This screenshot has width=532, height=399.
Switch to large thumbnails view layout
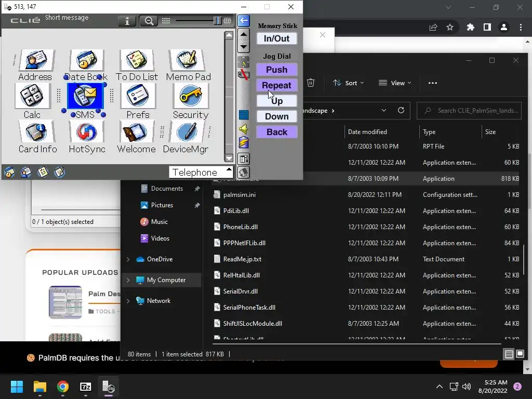tap(520, 354)
